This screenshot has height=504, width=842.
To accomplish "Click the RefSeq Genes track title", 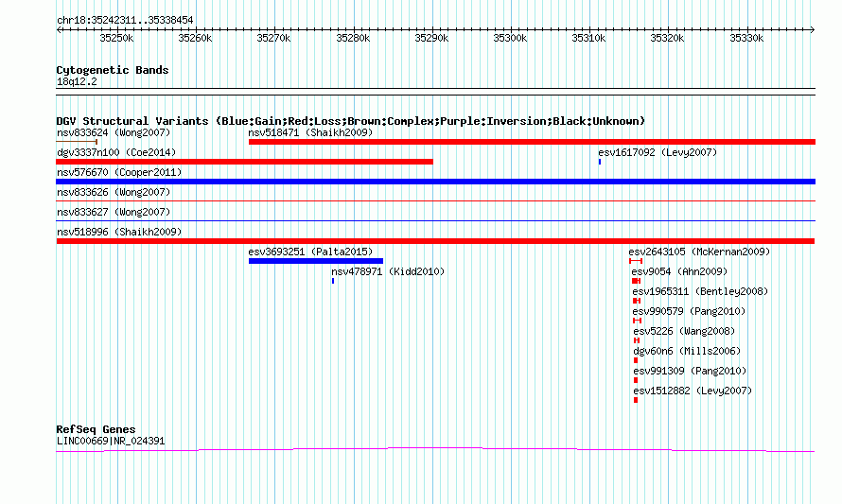I will (96, 429).
